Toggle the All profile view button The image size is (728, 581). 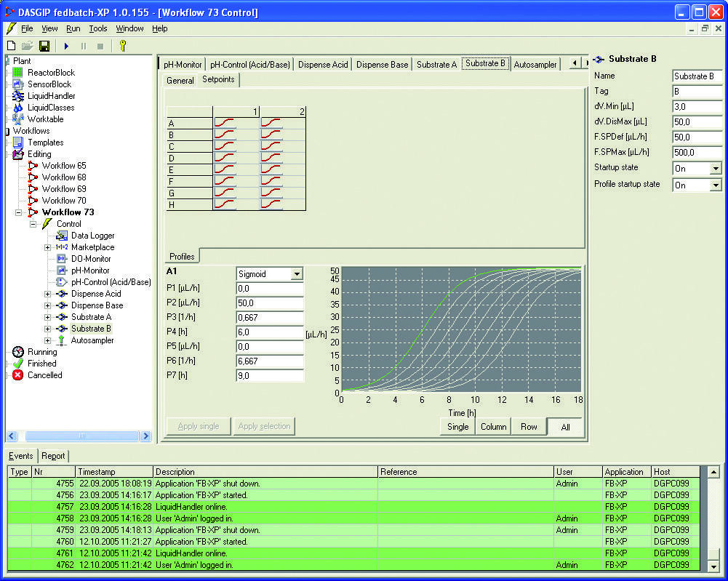[x=565, y=427]
